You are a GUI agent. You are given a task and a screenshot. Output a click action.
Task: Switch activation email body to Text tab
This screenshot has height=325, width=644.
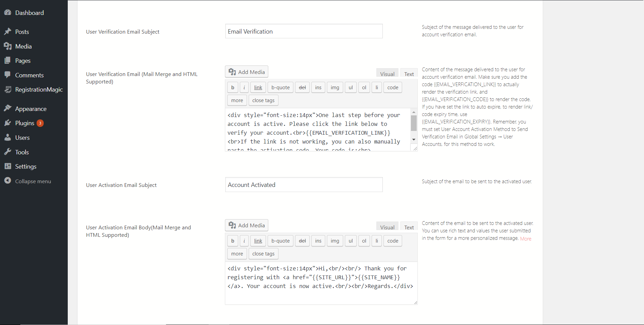[x=409, y=227]
